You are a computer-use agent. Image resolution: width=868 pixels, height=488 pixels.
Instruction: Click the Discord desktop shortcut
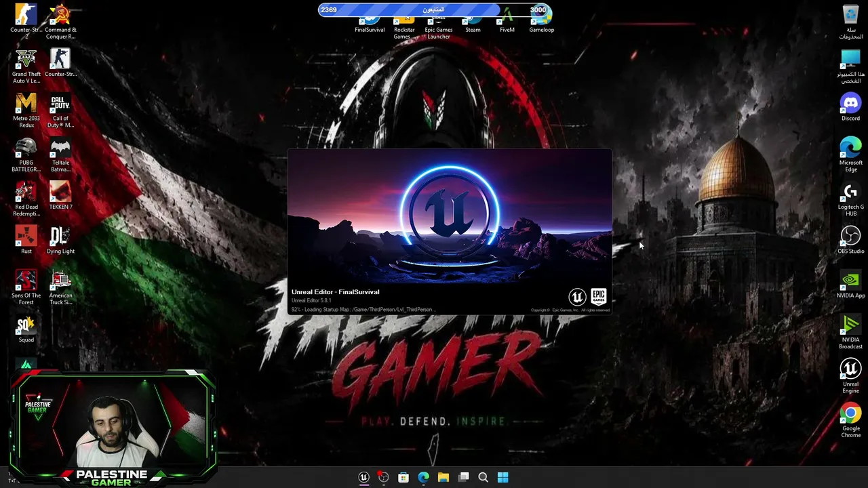(x=850, y=107)
